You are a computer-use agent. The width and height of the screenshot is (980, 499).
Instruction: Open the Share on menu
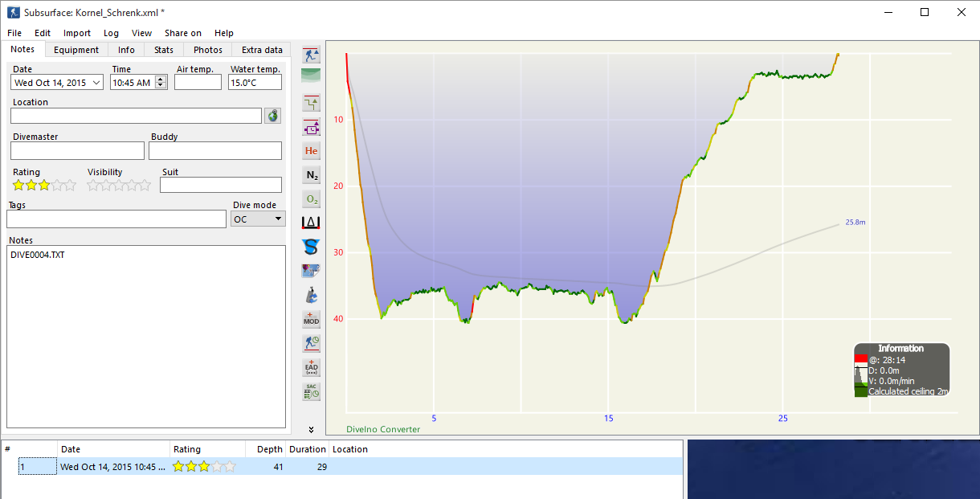tap(183, 33)
